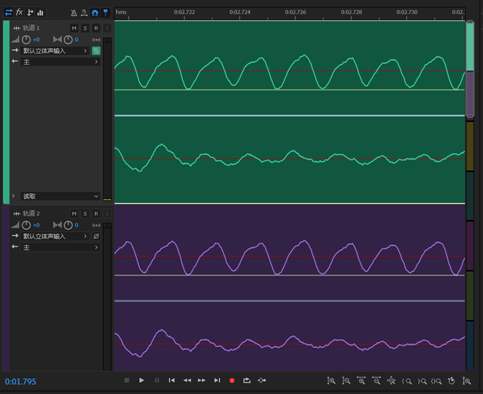483x394 pixels.
Task: Toggle the metronome icon
Action: [74, 13]
